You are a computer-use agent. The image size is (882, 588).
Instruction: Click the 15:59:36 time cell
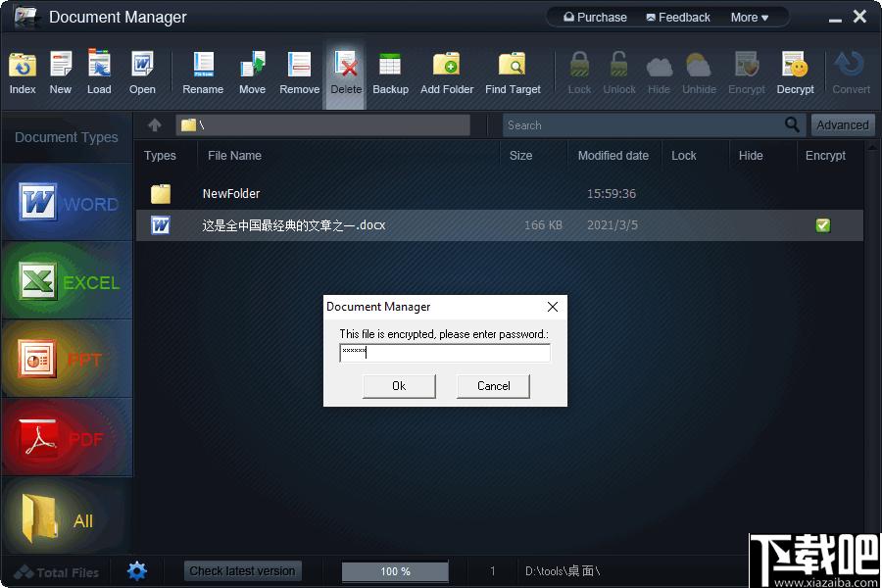pos(612,194)
